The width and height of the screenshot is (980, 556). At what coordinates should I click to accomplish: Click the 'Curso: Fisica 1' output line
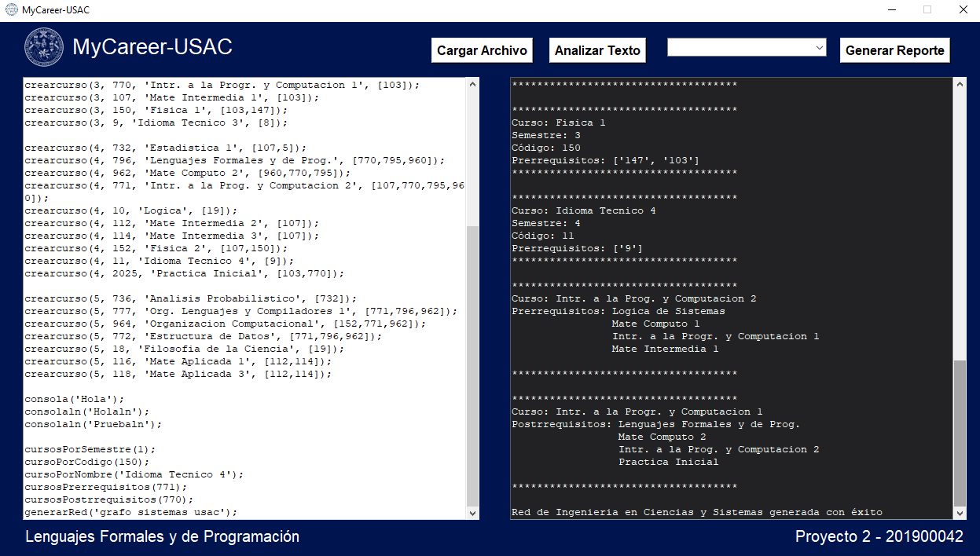click(559, 123)
